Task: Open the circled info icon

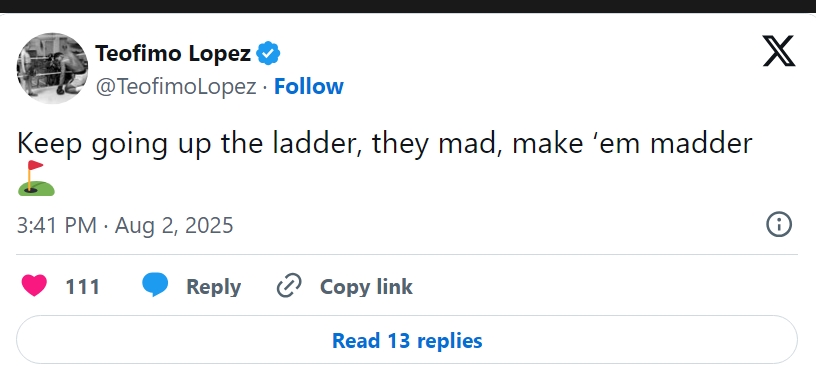Action: 779,225
